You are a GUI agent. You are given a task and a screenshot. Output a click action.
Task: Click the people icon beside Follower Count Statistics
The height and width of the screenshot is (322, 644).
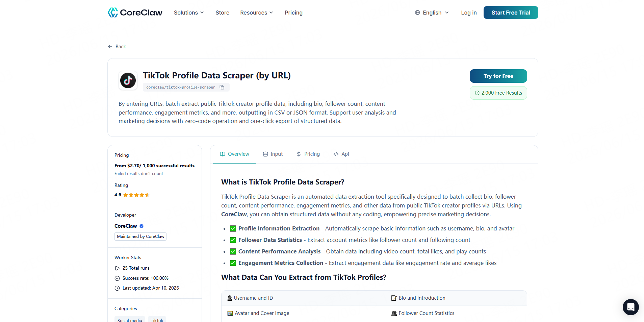(x=394, y=314)
